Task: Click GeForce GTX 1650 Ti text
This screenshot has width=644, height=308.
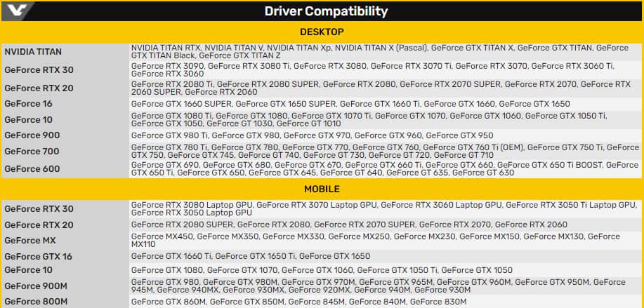Action: 255,256
